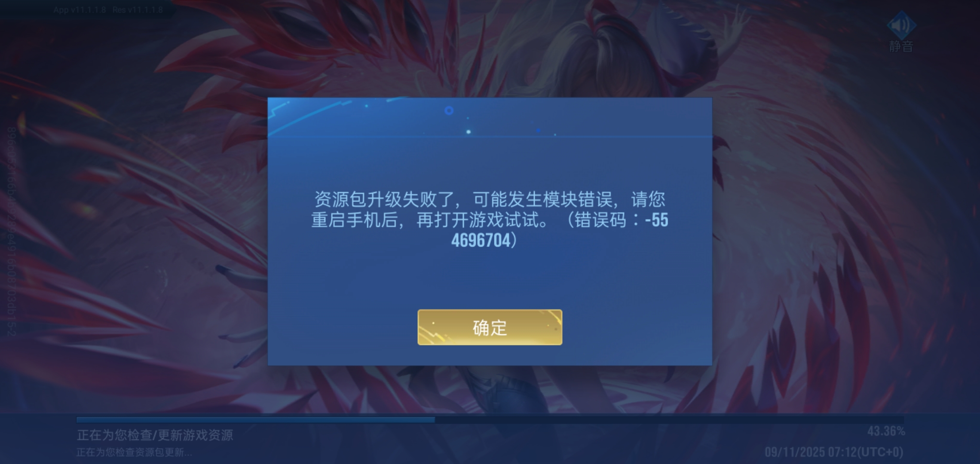Click the dialog's top decorative header bar
980x464 pixels.
490,117
